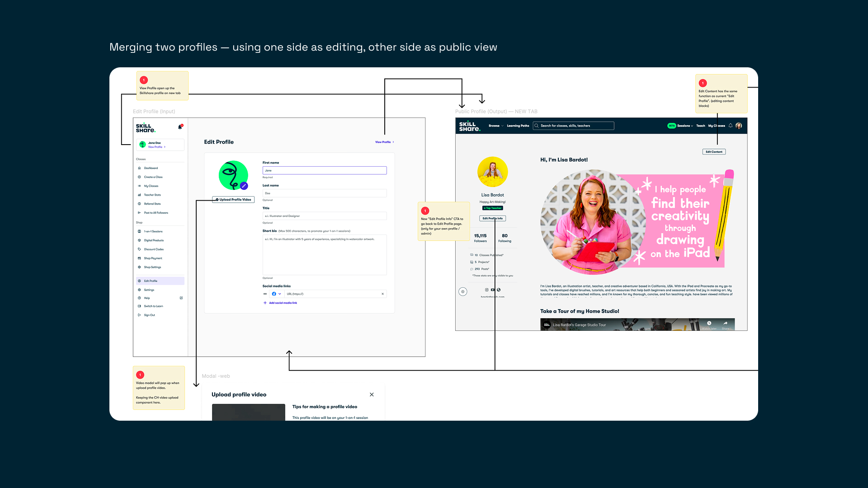Click the social link reorder handle icon

[x=265, y=294]
